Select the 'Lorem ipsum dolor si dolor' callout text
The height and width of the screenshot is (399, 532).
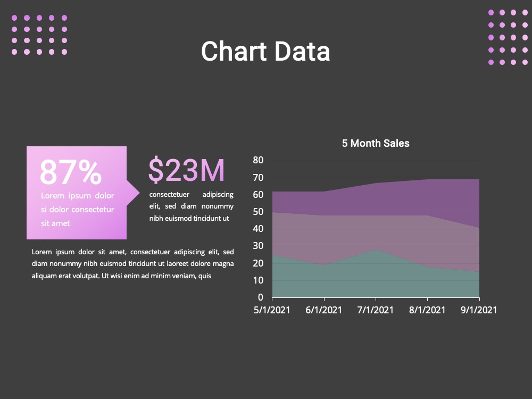point(78,209)
